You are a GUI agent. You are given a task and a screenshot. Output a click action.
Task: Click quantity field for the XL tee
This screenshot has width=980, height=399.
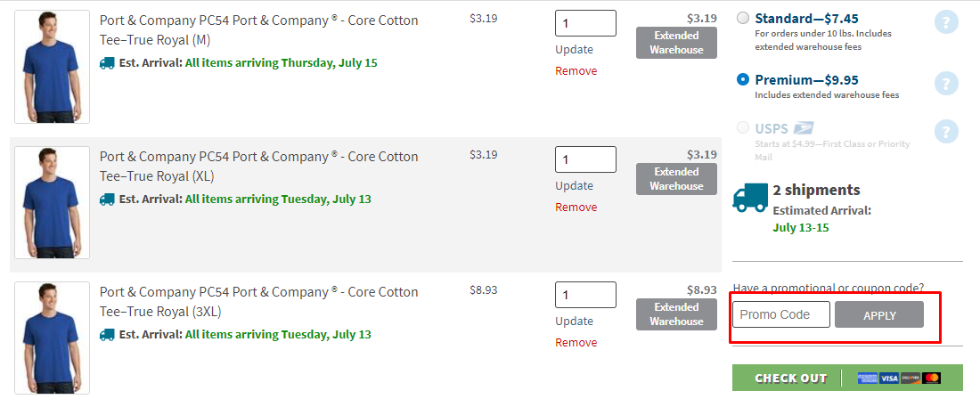[584, 159]
